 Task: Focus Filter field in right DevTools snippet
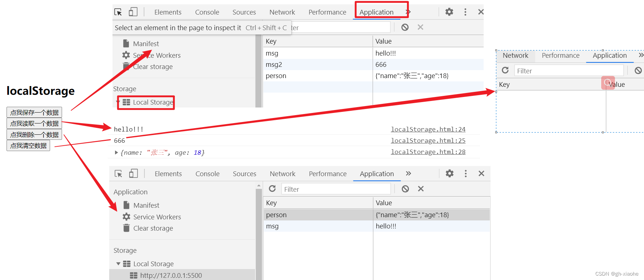click(569, 70)
